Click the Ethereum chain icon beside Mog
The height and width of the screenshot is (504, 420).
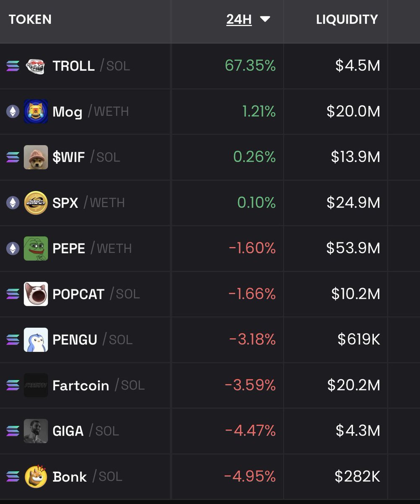pyautogui.click(x=13, y=111)
